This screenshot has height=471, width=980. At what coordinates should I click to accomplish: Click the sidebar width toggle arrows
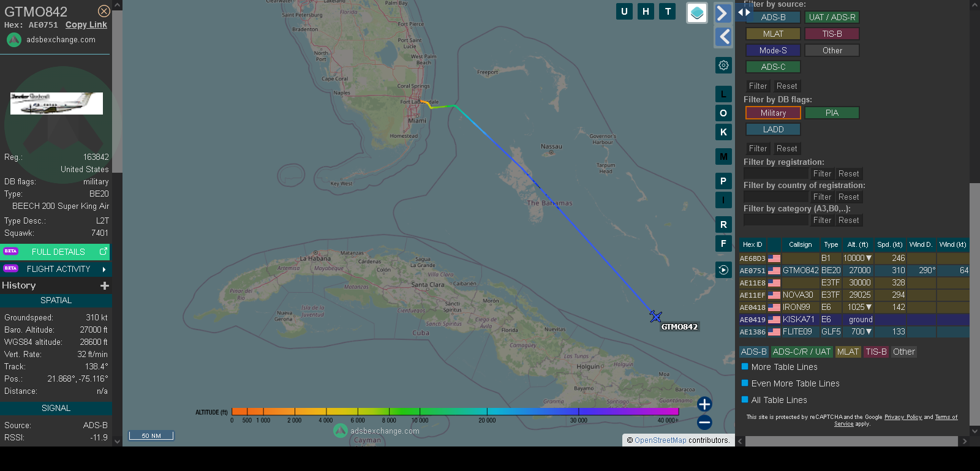pyautogui.click(x=744, y=12)
